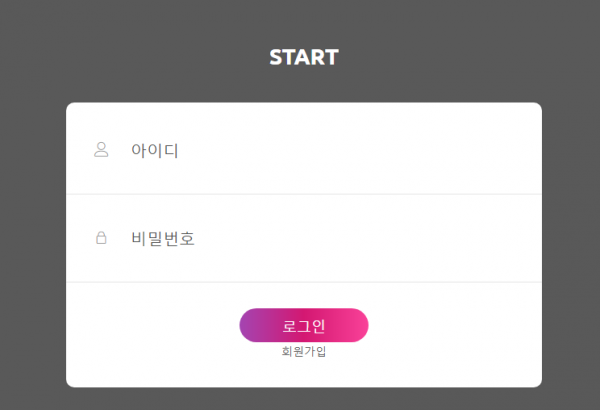Focus the 아이디 input field
Viewport: 600px width, 410px height.
tap(320, 150)
